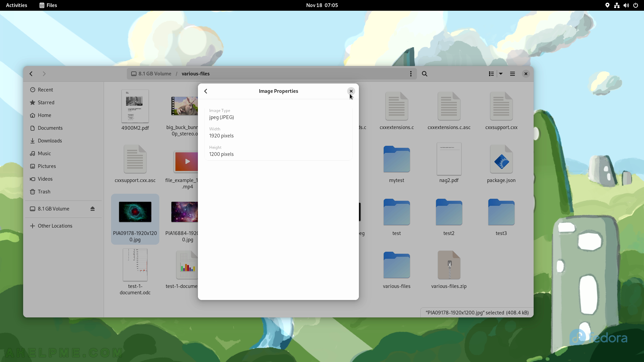The height and width of the screenshot is (362, 644).
Task: Open the Files hamburger menu
Action: pos(512,74)
